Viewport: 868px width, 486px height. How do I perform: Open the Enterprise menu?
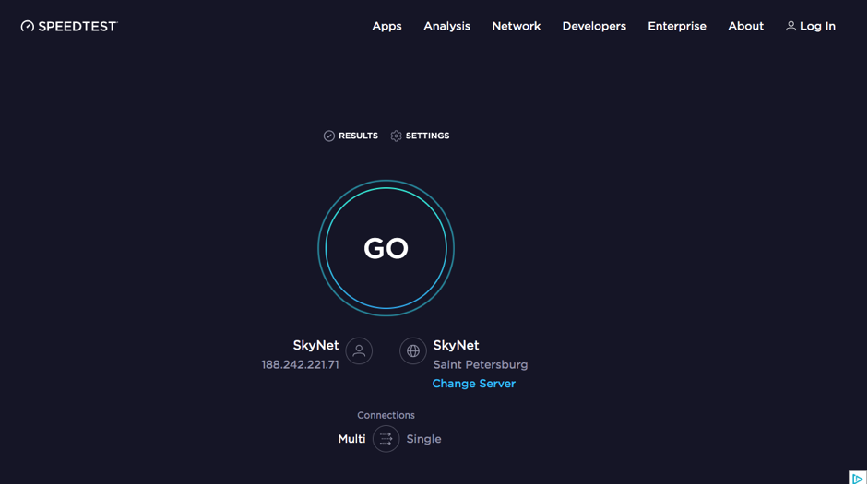click(677, 27)
